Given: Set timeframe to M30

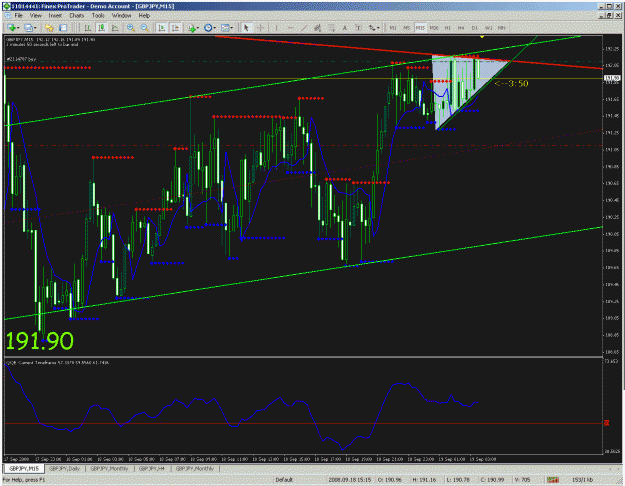Looking at the screenshot, I should [x=434, y=28].
